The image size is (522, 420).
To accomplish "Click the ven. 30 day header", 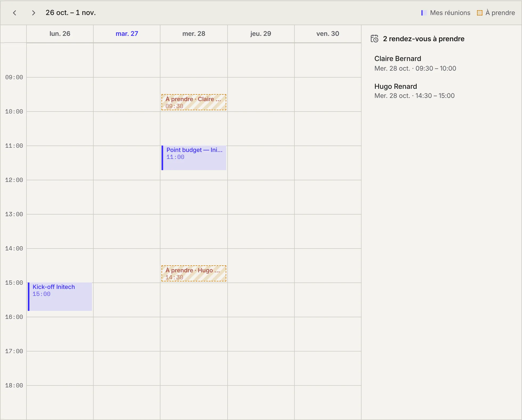I will [328, 34].
